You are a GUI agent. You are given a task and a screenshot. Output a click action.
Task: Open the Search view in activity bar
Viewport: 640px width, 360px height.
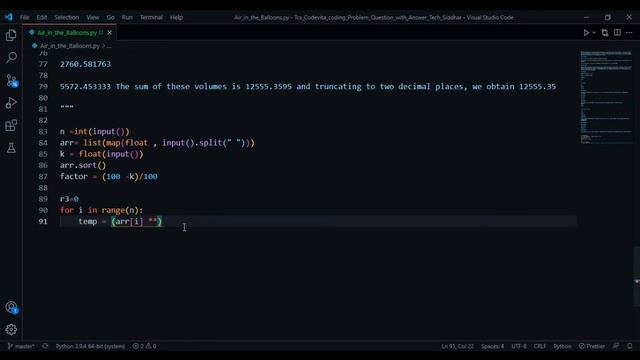point(11,58)
